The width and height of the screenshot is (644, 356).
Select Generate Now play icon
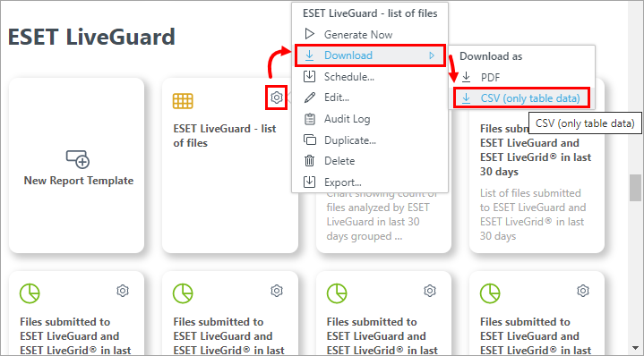[310, 34]
